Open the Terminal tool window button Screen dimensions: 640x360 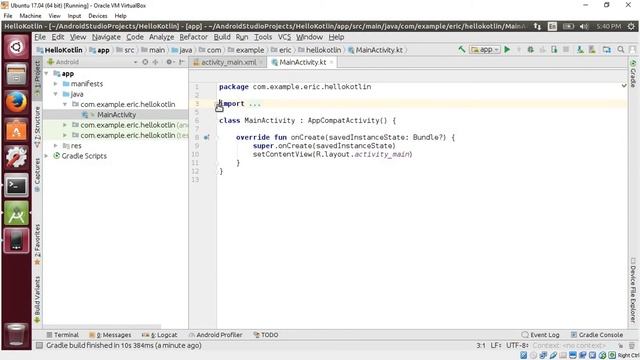pos(62,335)
